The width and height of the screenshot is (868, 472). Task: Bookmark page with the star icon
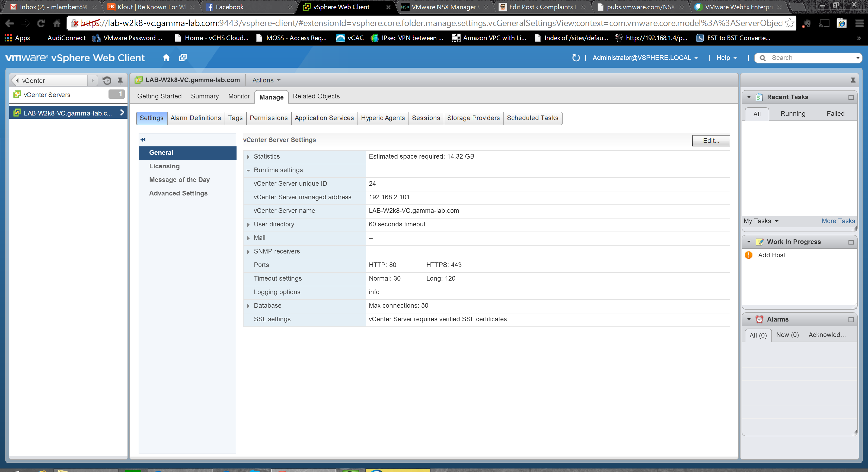point(790,23)
